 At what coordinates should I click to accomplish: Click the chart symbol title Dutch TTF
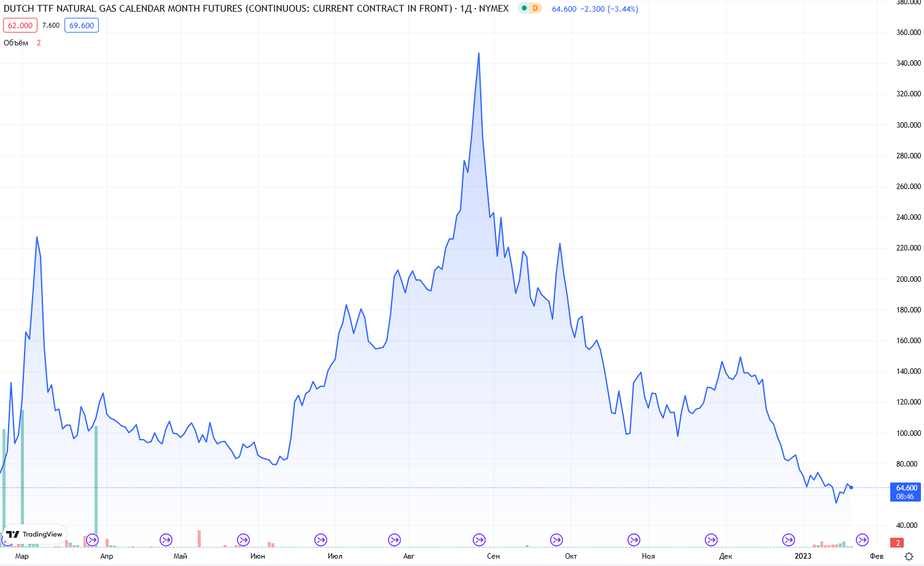pyautogui.click(x=227, y=9)
